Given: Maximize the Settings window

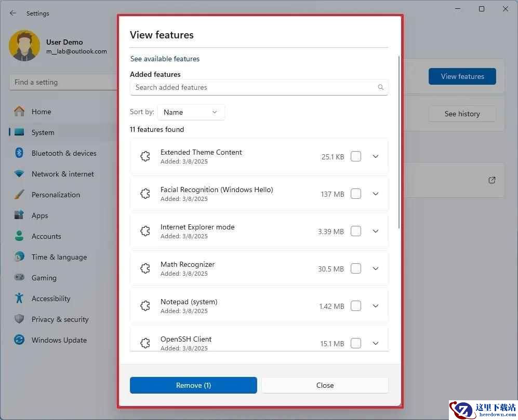Looking at the screenshot, I should click(x=482, y=9).
